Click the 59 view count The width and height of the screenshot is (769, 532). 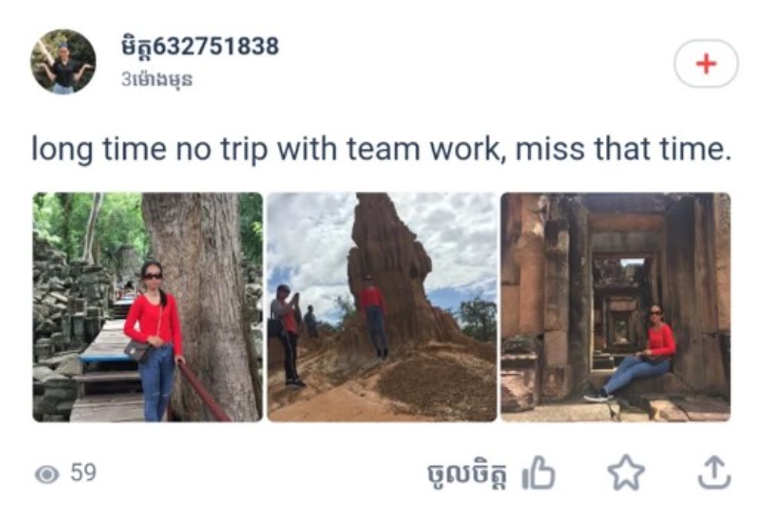83,473
